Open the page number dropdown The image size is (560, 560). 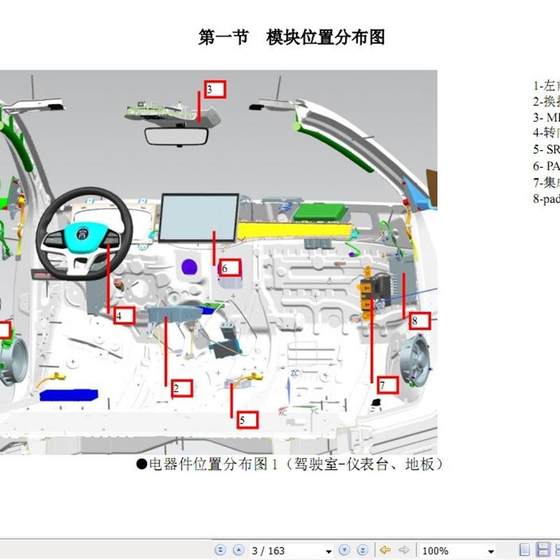point(329,551)
